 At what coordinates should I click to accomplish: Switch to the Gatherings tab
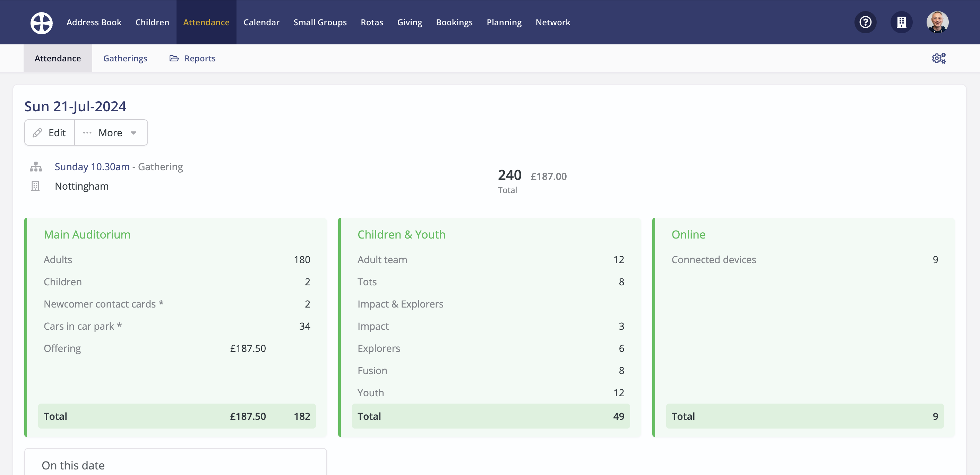[x=125, y=58]
